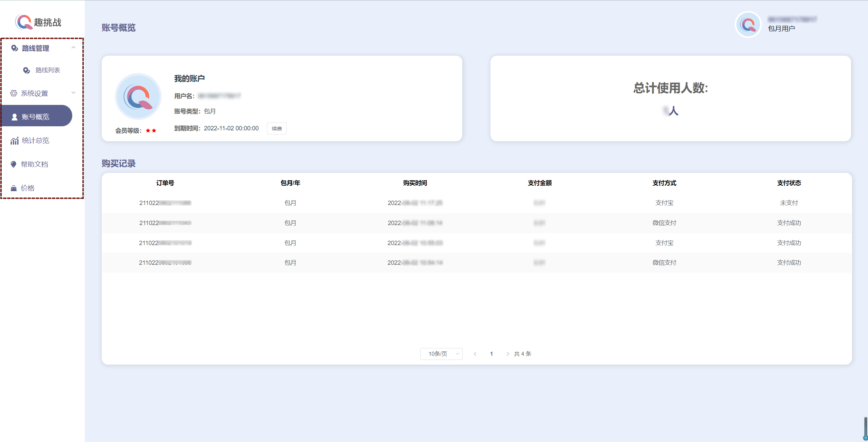Click the 系统设置 gear icon

pos(14,93)
